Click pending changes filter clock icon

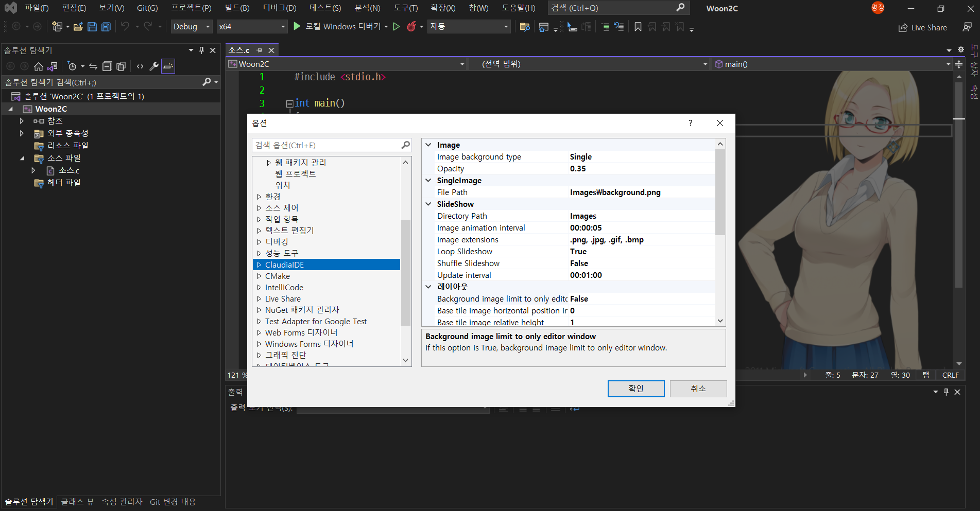(x=72, y=66)
